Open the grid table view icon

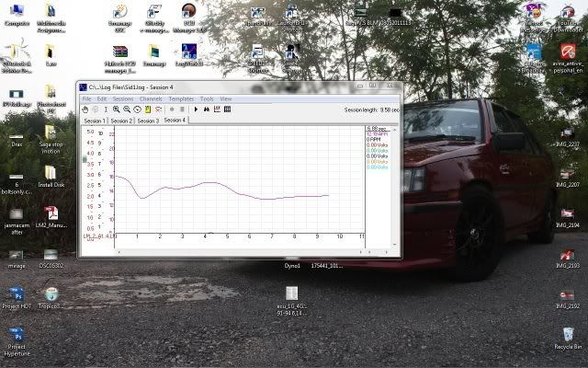point(227,109)
